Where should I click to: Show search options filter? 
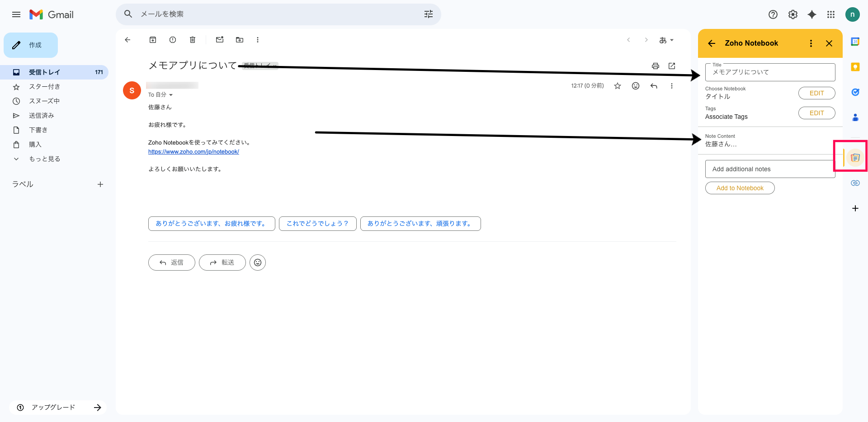[428, 14]
